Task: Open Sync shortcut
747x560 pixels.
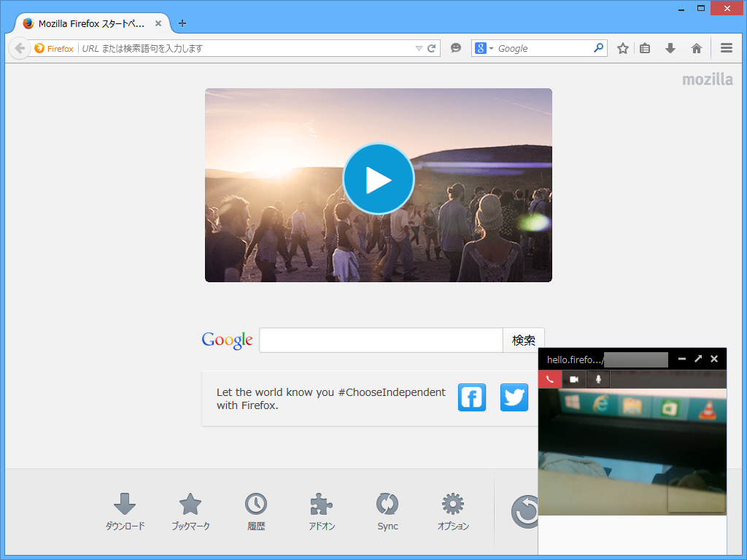Action: 387,512
